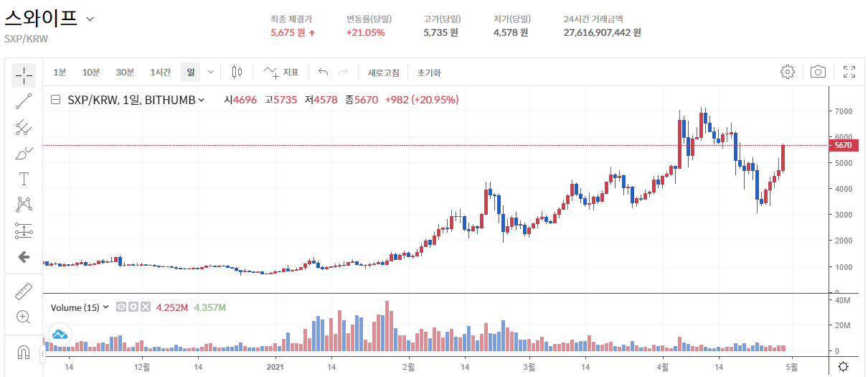Click the 5,675 원 last traded price
Screen dimensions: 868x377
click(x=288, y=32)
